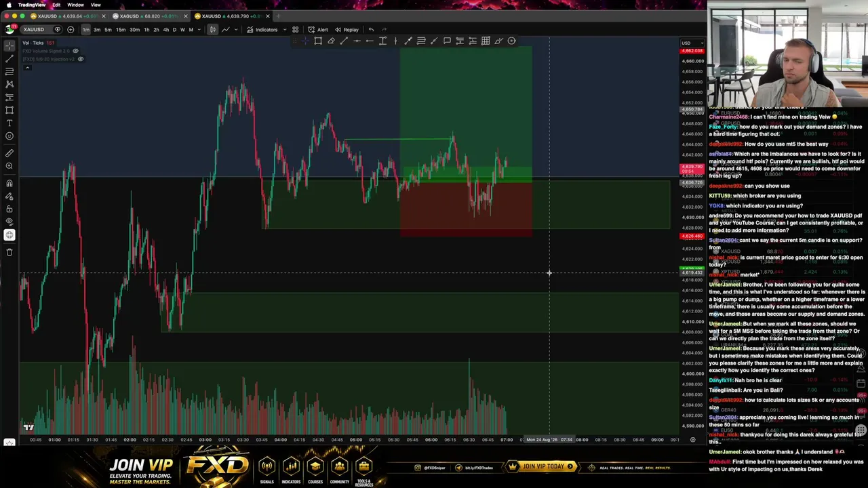Open the Window menu
The height and width of the screenshot is (488, 868).
tap(75, 5)
